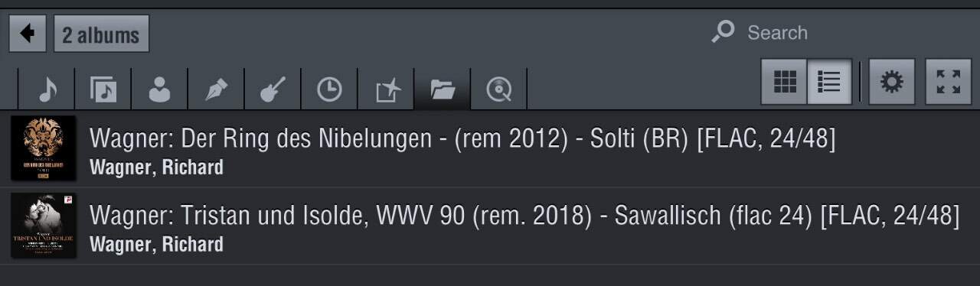Select the playlists tab with star icon
Image resolution: width=980 pixels, height=286 pixels.
pyautogui.click(x=386, y=89)
